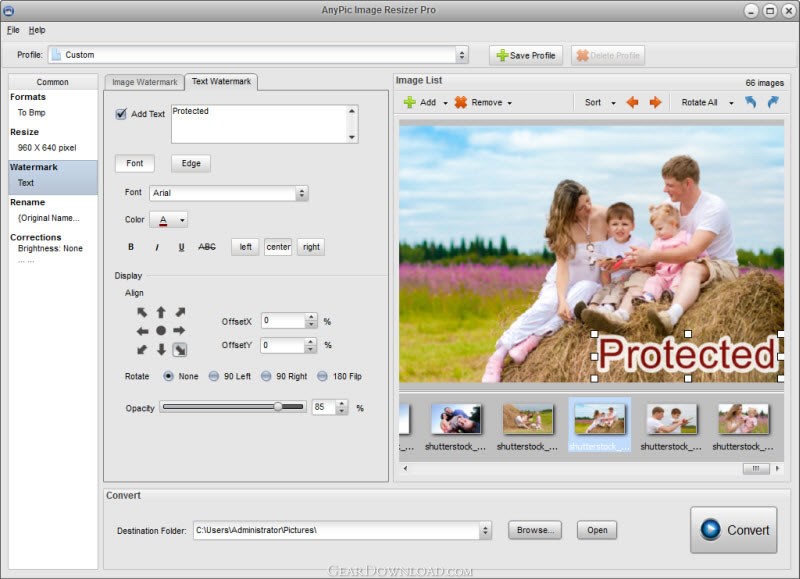800x579 pixels.
Task: Rotate all images counterclockwise blue arrow
Action: point(751,102)
